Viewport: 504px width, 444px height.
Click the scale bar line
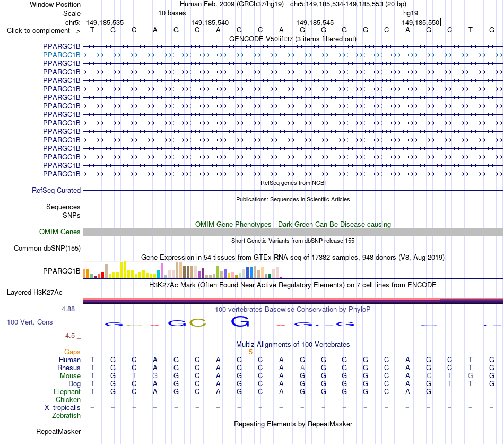pyautogui.click(x=293, y=13)
